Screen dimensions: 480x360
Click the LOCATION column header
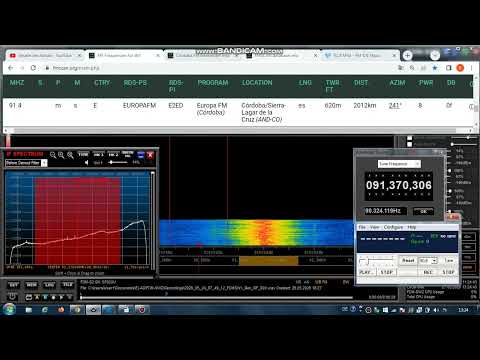tap(257, 83)
